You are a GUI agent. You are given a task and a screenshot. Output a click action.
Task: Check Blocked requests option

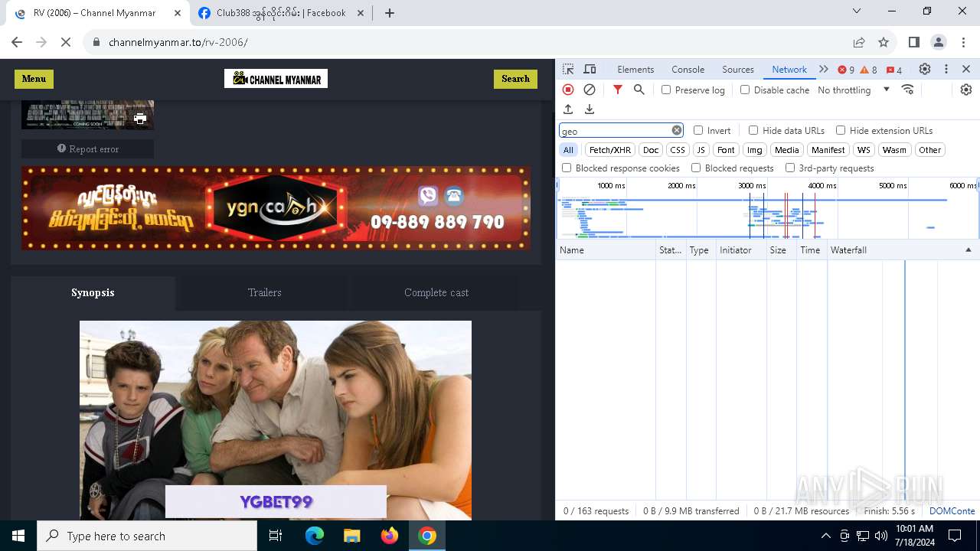[696, 168]
